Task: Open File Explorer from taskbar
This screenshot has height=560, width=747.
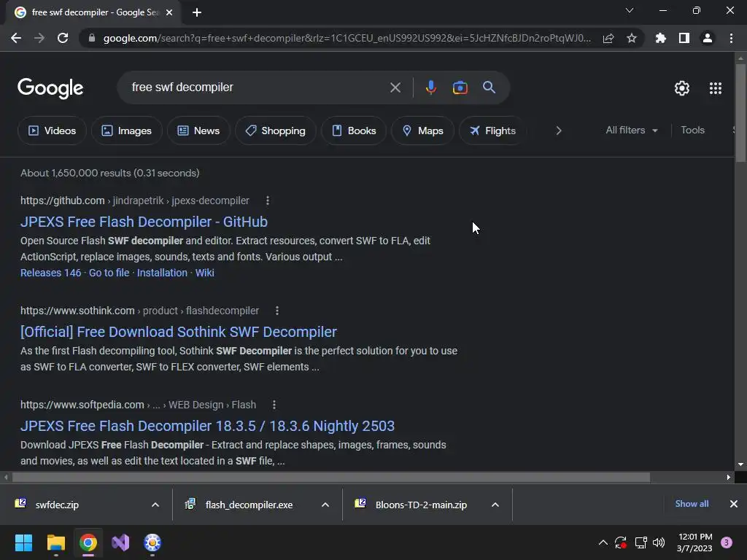Action: pyautogui.click(x=55, y=542)
